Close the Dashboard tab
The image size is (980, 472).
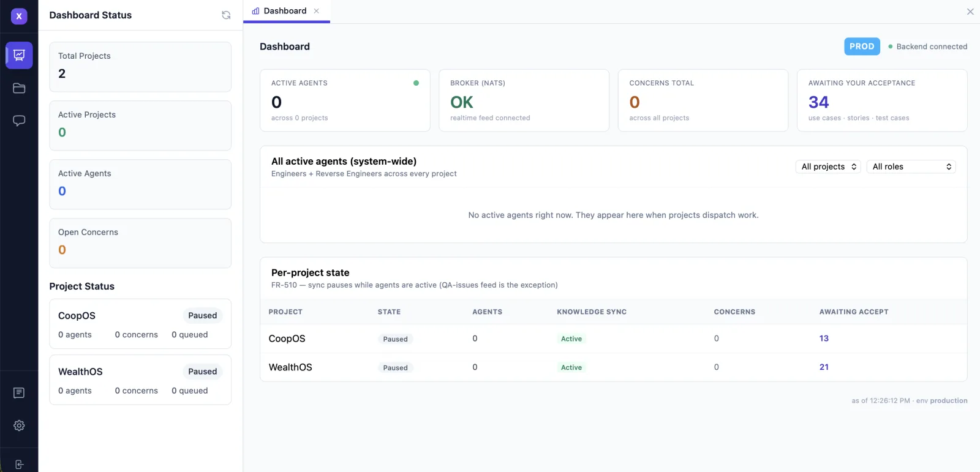317,11
